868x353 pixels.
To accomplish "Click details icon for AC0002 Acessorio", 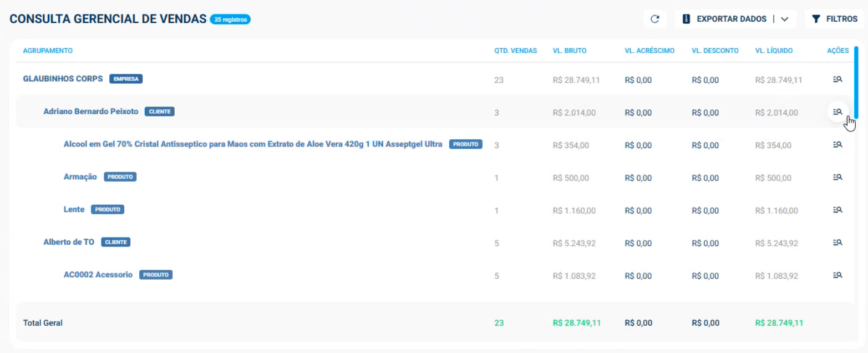I will coord(837,275).
